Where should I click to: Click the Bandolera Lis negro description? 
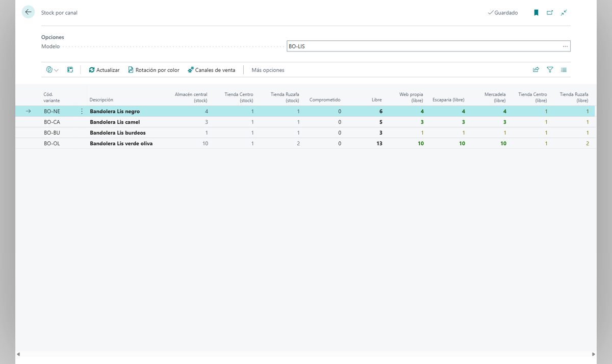click(115, 111)
